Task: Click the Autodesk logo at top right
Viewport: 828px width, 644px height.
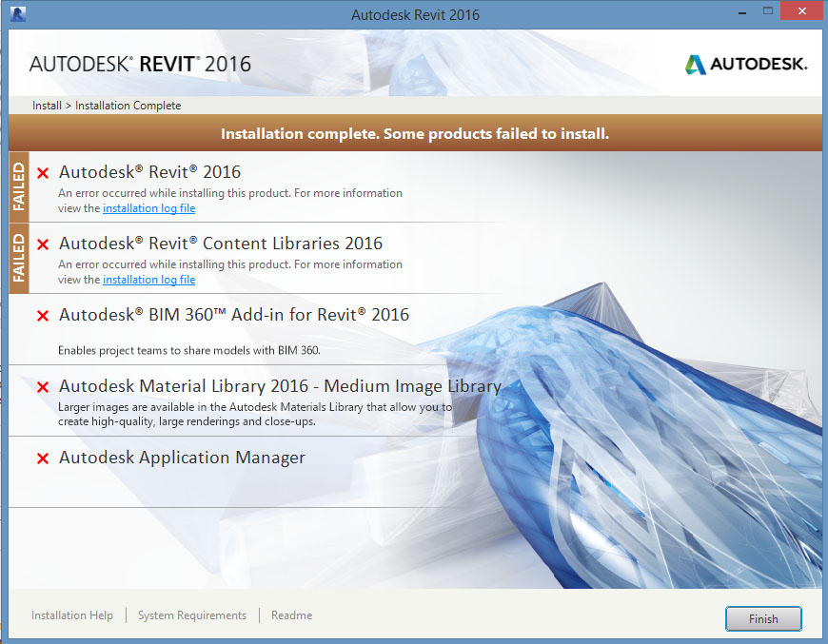Action: 746,64
